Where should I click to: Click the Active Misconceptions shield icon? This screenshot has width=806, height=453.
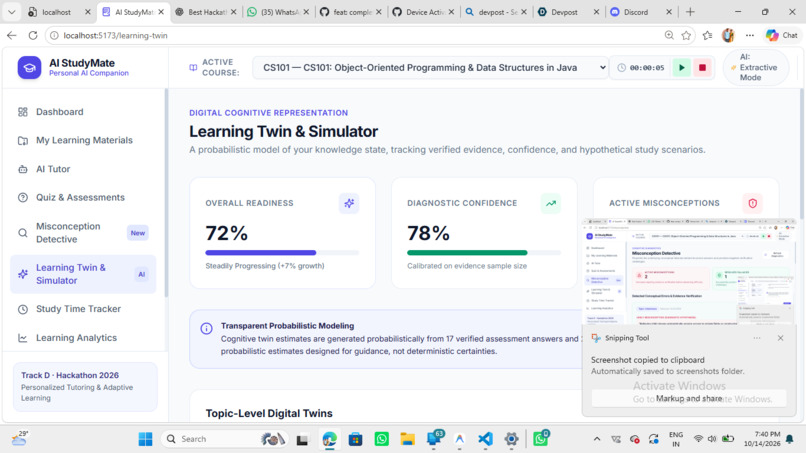[753, 203]
